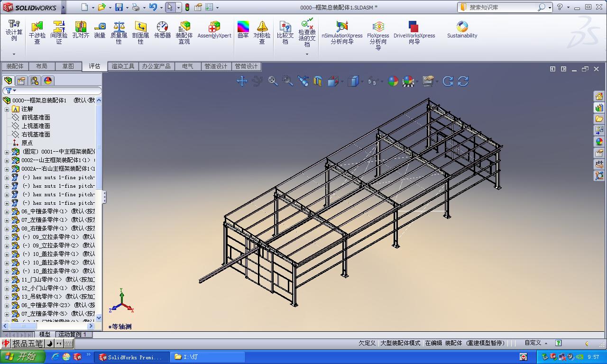
Task: Click the AssemblyXpert button
Action: point(214,30)
